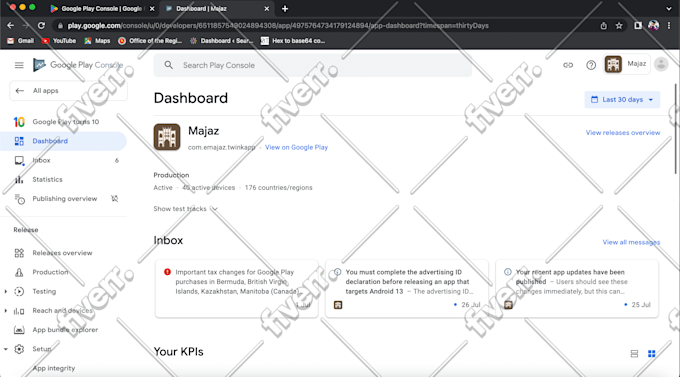Open Chrome three-dot menu
680x377 pixels.
point(669,26)
